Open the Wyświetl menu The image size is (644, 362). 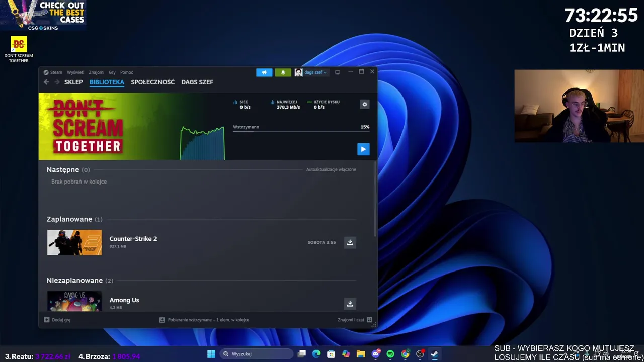[75, 72]
